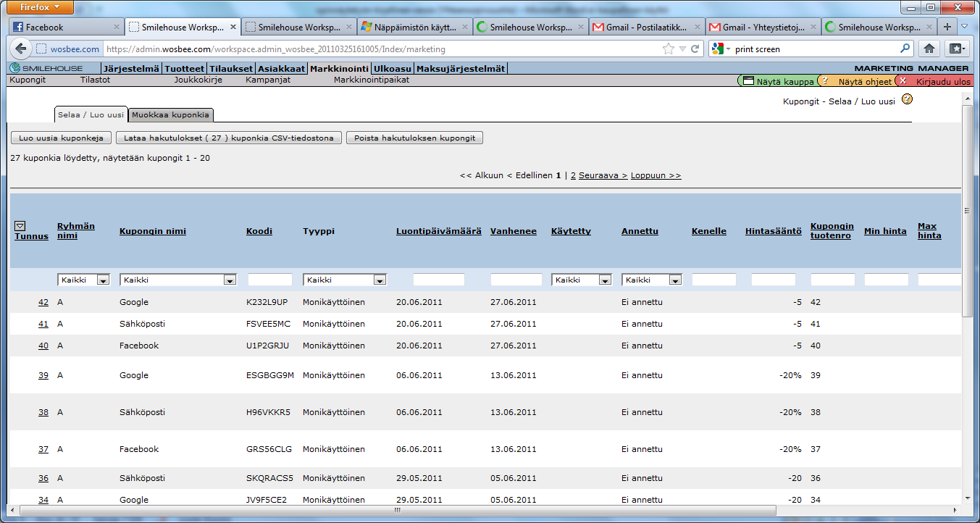Switch to Gmail Postilaatikko tab

[x=645, y=27]
